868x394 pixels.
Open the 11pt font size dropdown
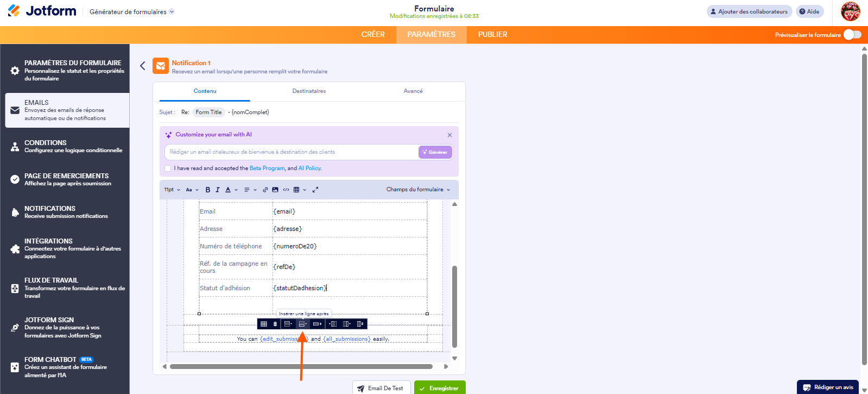(172, 190)
